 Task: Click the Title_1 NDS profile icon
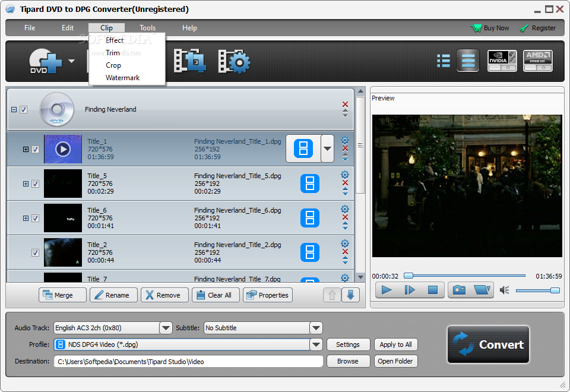click(303, 148)
